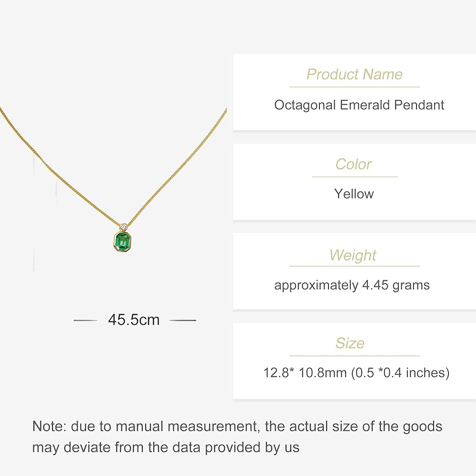
Task: Click the "(0.5 *0.4 inches)" conversion text
Action: 400,372
